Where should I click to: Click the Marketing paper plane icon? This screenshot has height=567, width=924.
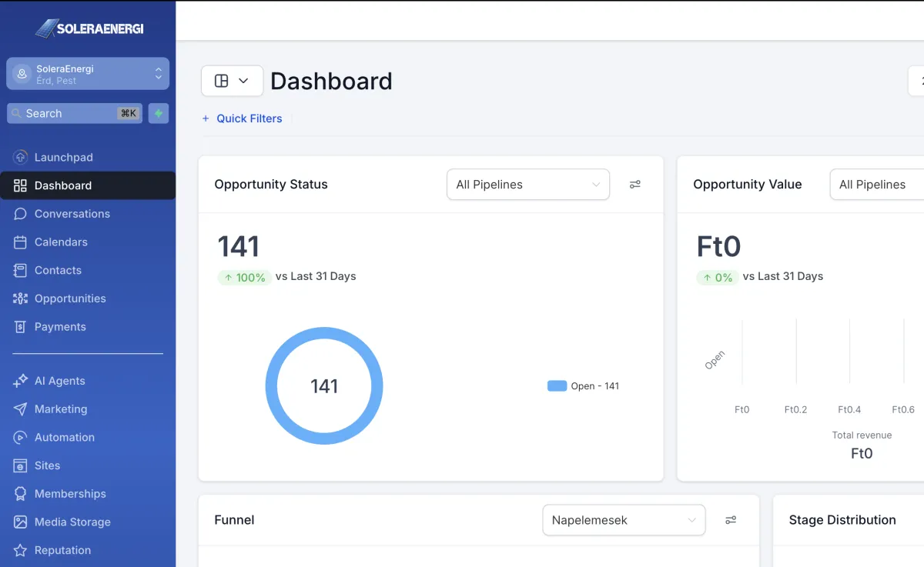click(x=21, y=409)
